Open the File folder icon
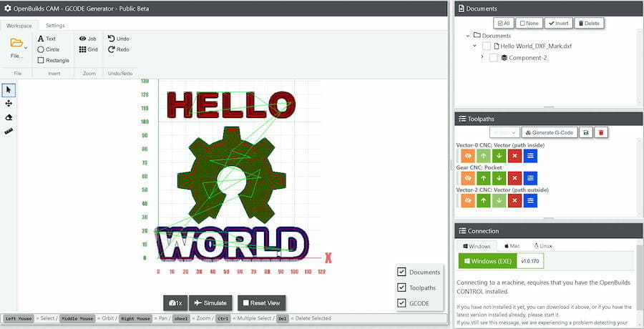 point(16,43)
